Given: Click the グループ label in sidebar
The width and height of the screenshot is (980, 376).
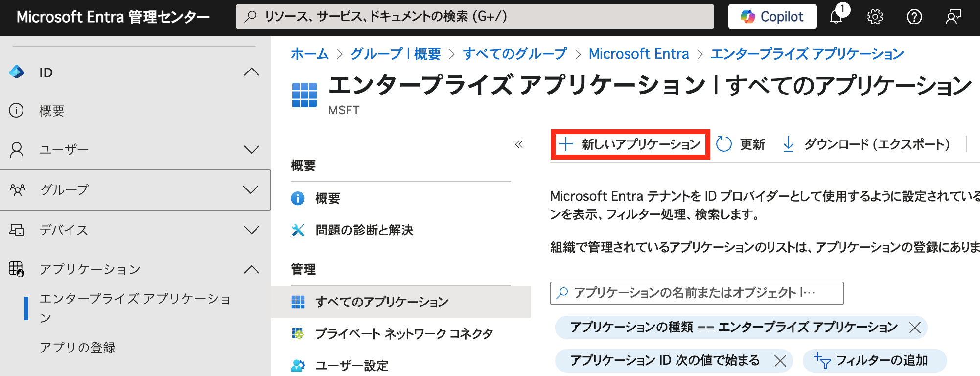Looking at the screenshot, I should click(64, 190).
